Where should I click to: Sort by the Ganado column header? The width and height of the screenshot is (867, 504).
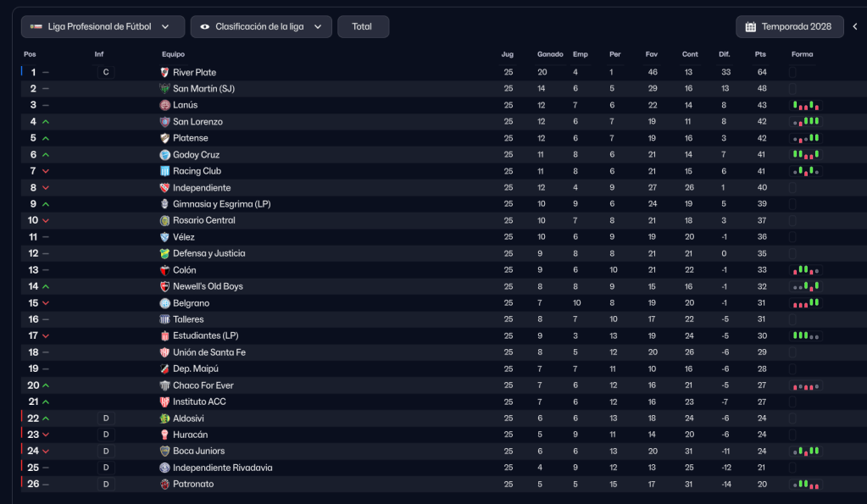[550, 54]
